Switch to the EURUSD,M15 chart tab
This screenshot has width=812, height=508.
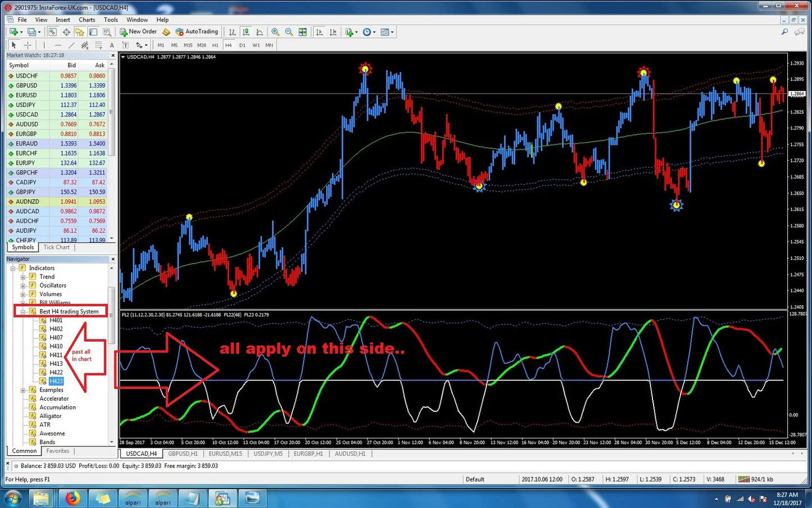225,453
